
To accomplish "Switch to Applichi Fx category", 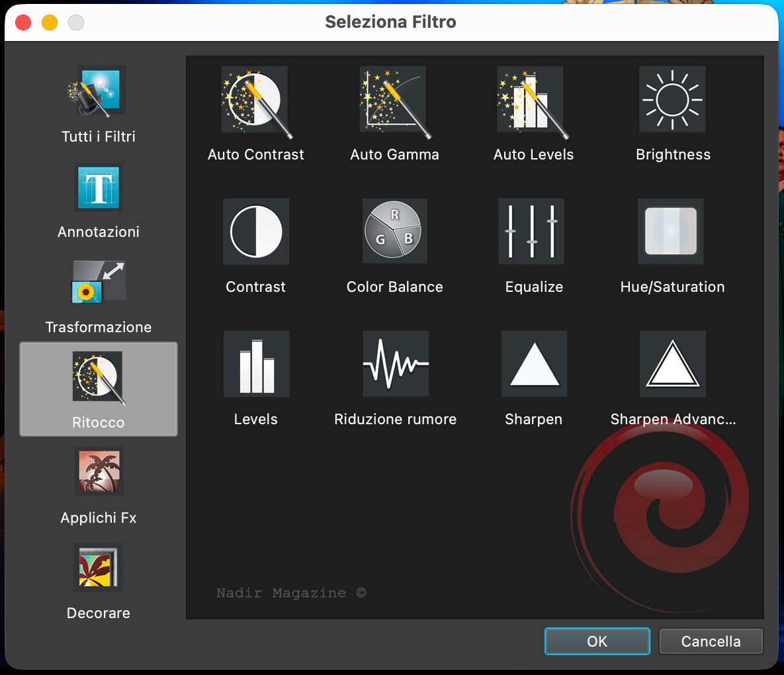I will tap(99, 486).
